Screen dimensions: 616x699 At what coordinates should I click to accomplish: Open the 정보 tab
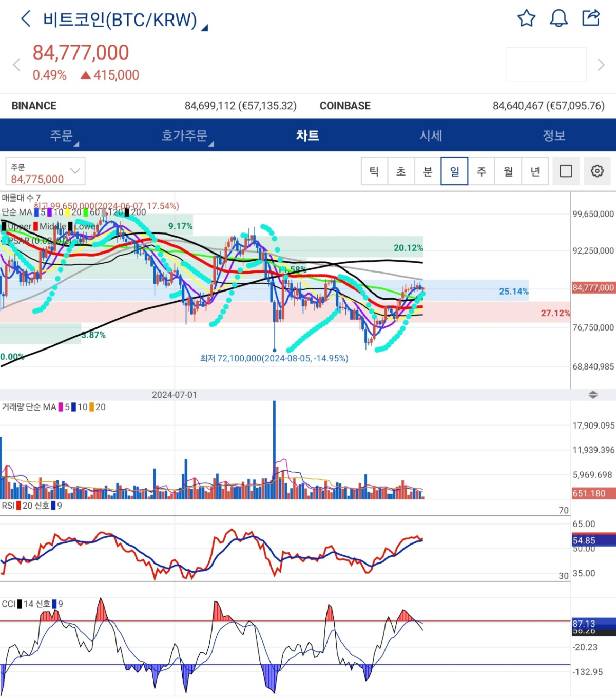[554, 135]
